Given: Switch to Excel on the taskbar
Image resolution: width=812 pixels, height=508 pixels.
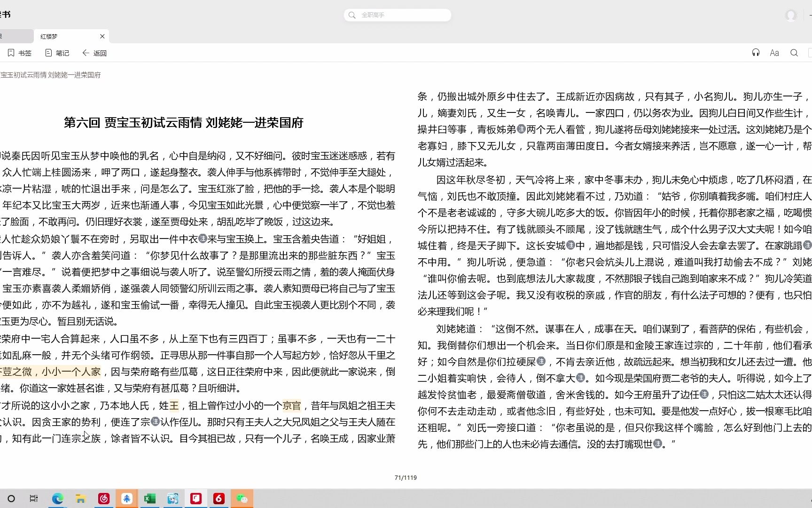Looking at the screenshot, I should [150, 499].
